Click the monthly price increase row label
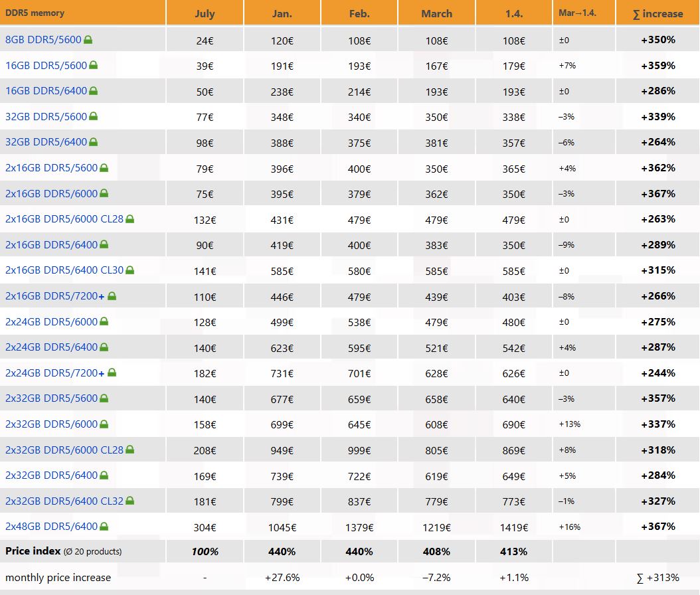This screenshot has width=700, height=595. (x=58, y=577)
